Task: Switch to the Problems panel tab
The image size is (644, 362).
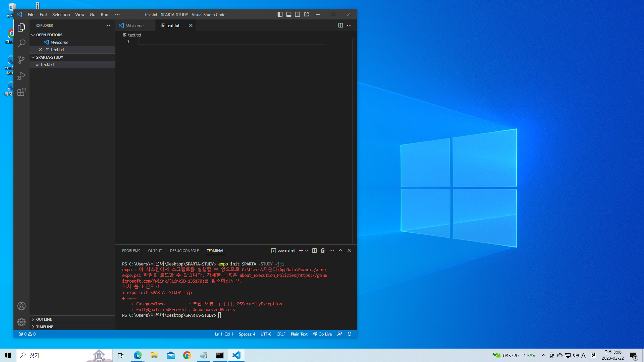Action: (131, 251)
